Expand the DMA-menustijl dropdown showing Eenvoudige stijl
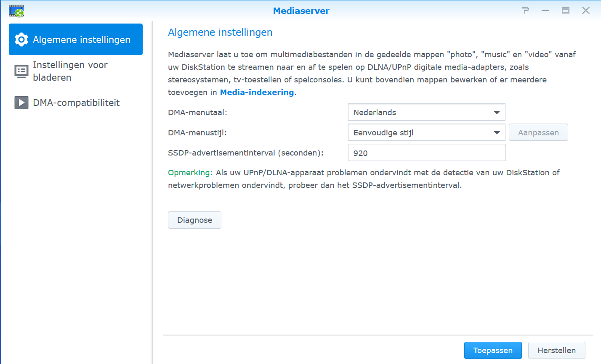Image resolution: width=601 pixels, height=364 pixels. coord(426,132)
